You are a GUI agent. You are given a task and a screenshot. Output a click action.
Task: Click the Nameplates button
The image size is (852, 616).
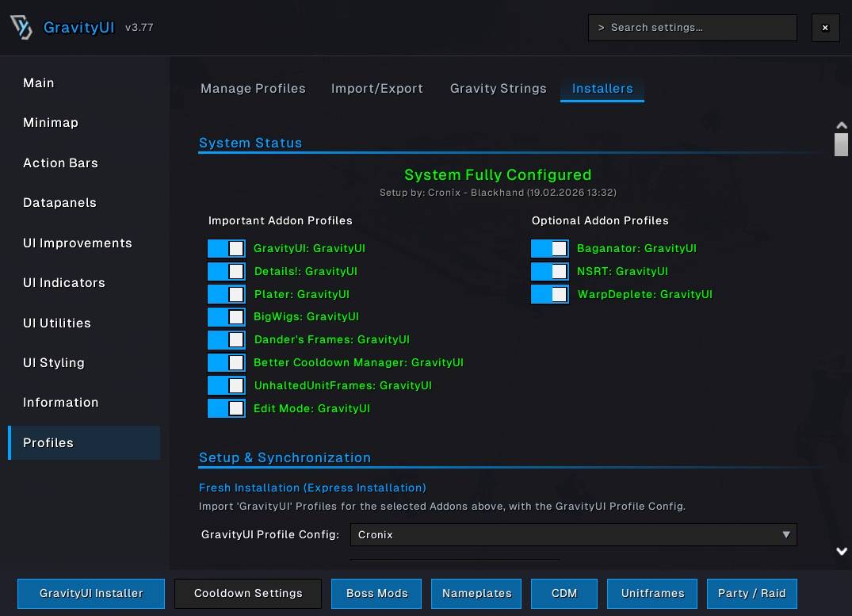point(476,593)
